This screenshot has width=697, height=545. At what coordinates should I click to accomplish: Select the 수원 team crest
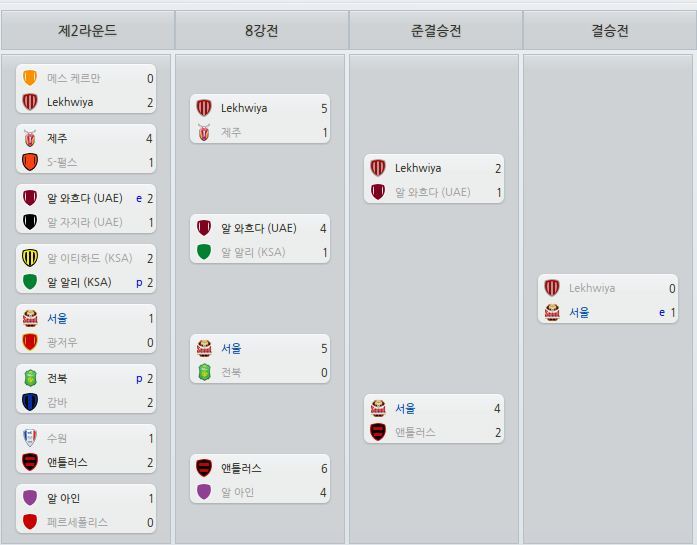(x=30, y=438)
